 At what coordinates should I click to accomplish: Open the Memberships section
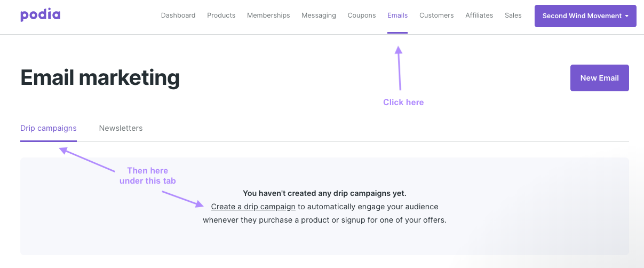coord(268,15)
